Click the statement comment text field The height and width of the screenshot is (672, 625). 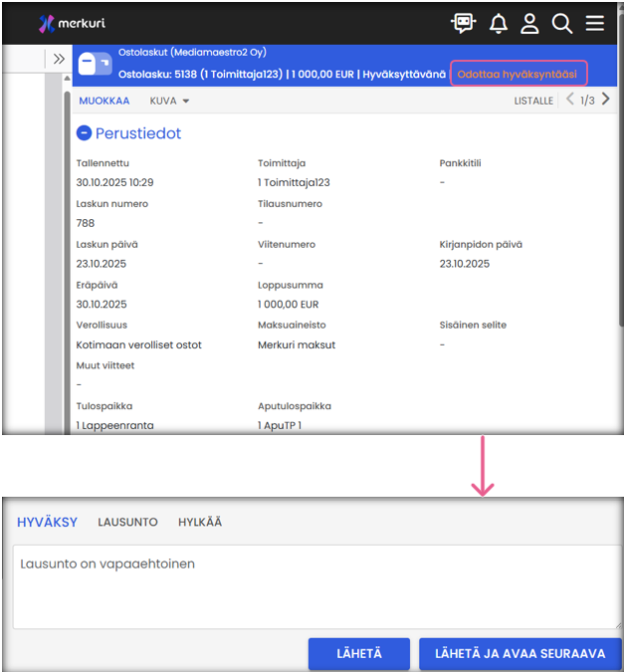click(314, 586)
